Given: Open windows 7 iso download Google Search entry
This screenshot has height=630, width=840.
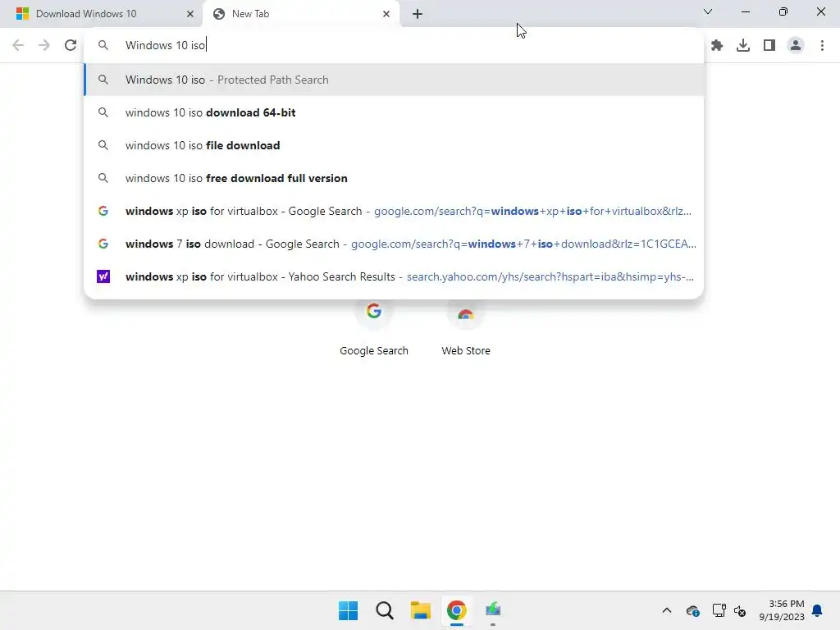Looking at the screenshot, I should click(x=394, y=244).
